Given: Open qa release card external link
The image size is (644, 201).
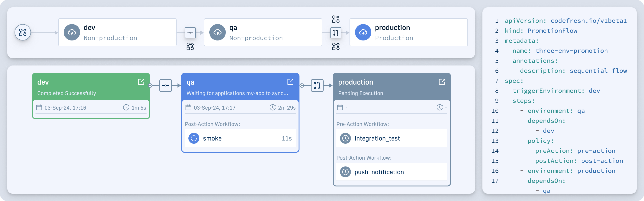Looking at the screenshot, I should pos(290,82).
